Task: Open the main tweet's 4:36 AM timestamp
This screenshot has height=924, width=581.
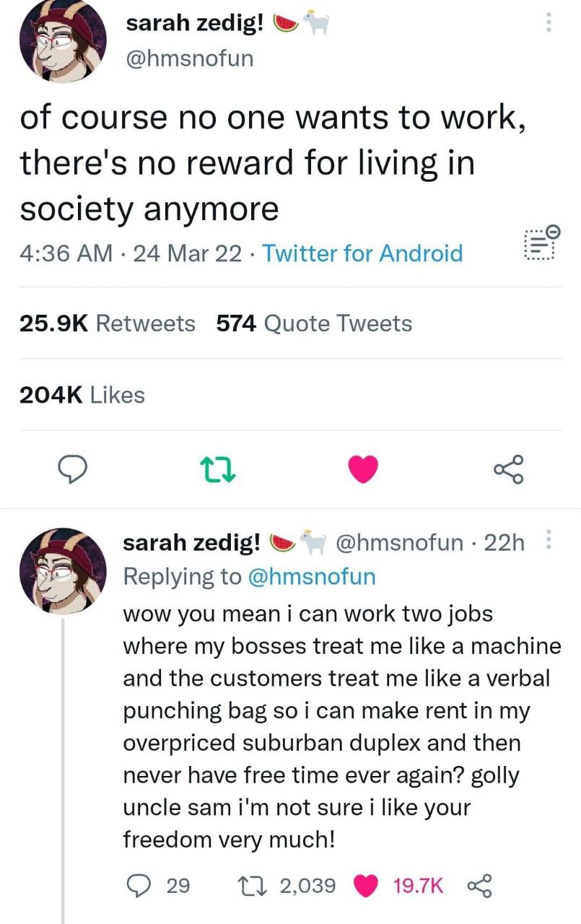Action: pos(66,253)
